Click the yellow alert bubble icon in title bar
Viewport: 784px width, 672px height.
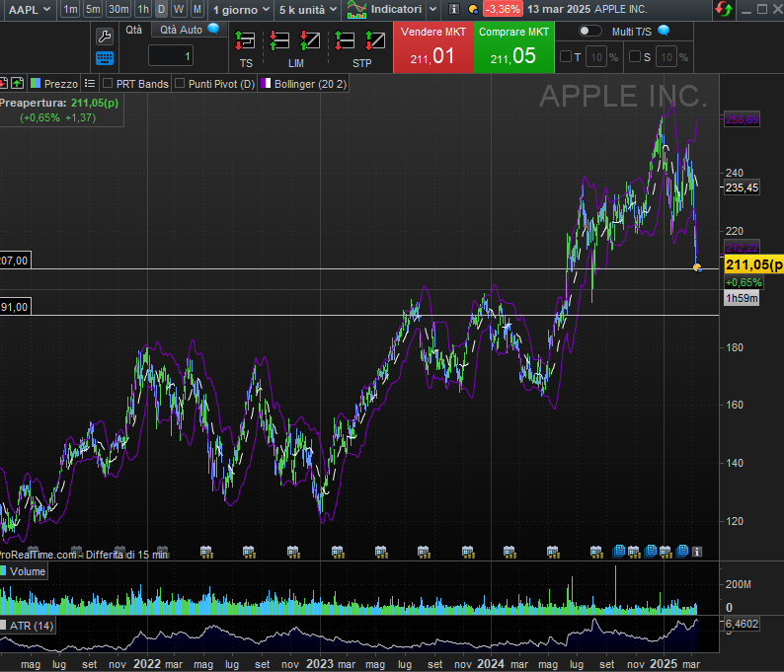[473, 10]
